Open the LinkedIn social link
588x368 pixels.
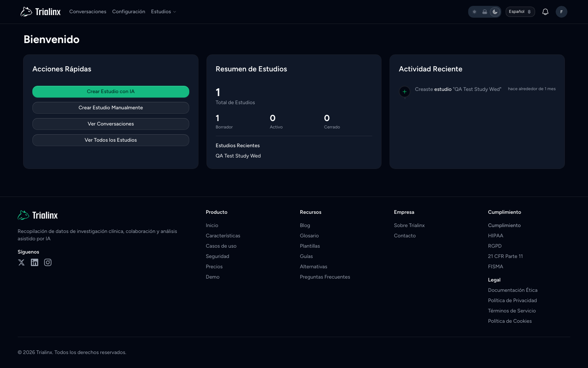[x=35, y=262]
